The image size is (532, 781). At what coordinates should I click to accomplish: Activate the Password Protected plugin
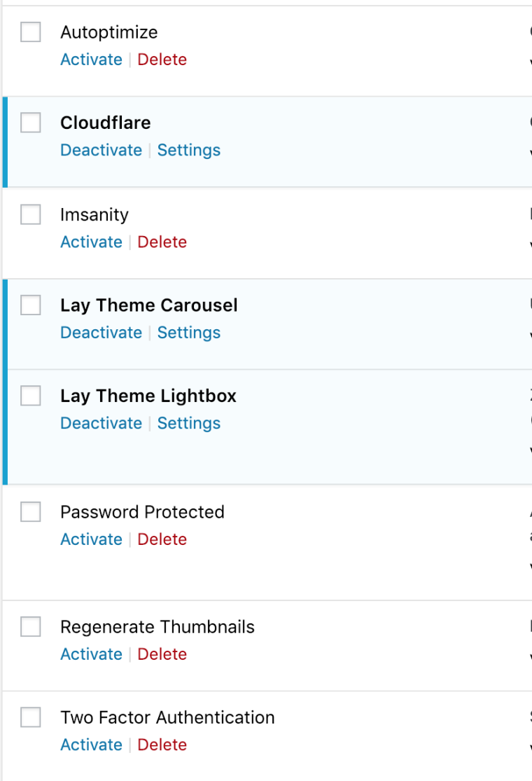coord(91,539)
